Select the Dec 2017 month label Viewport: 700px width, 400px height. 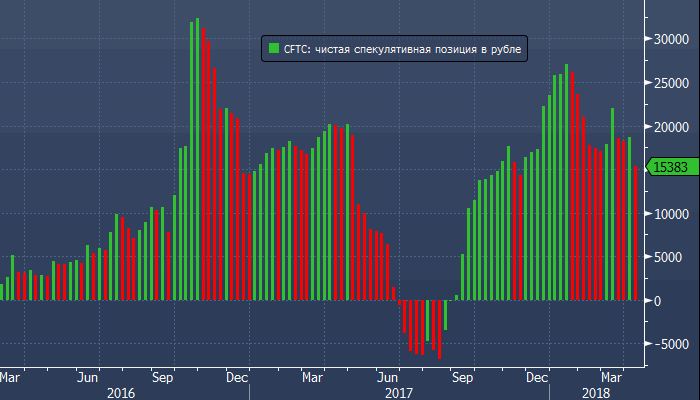[x=538, y=378]
